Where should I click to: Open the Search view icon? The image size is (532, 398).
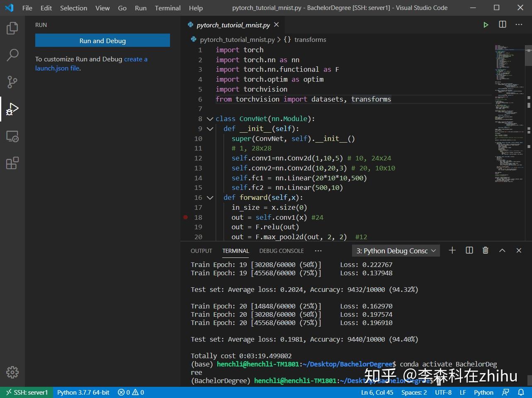pyautogui.click(x=12, y=54)
